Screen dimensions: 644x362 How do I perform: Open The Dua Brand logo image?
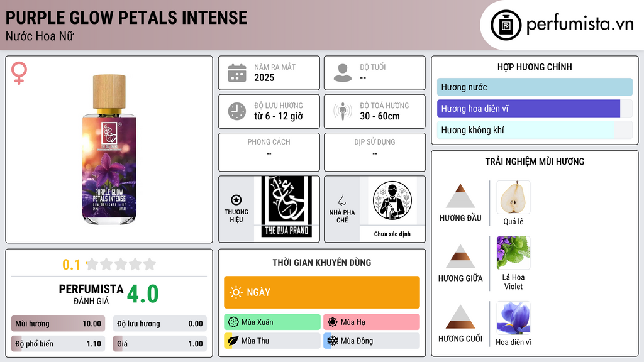click(287, 207)
